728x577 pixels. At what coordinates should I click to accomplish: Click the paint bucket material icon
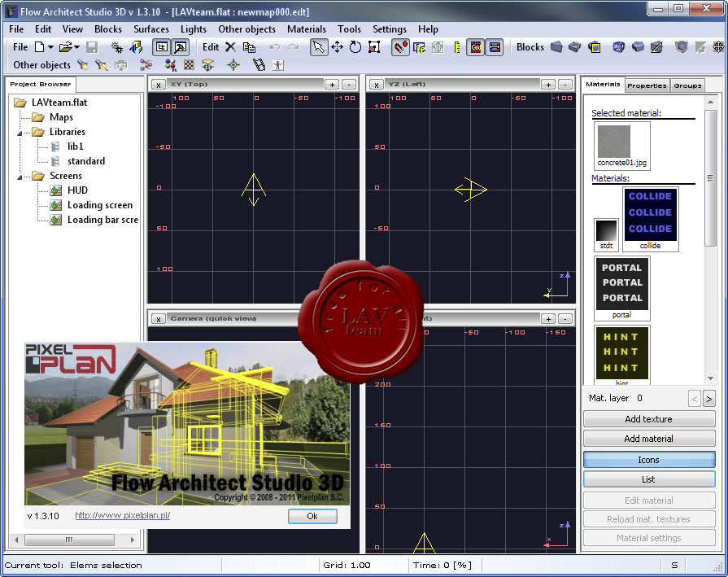(136, 47)
